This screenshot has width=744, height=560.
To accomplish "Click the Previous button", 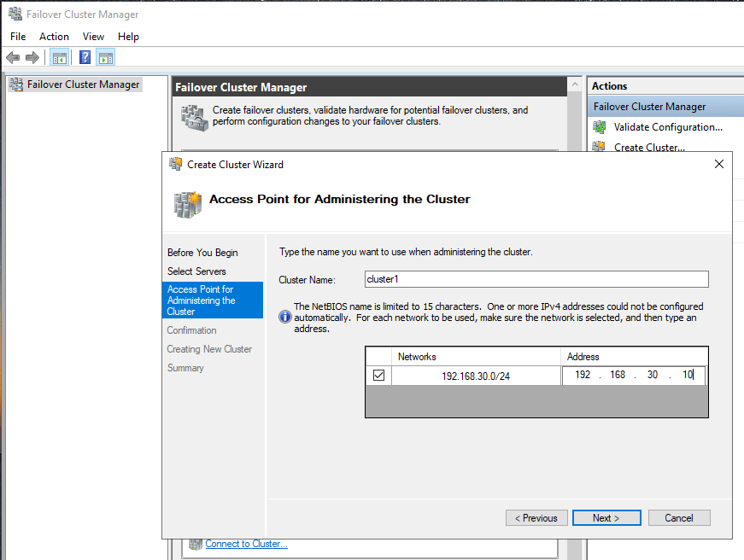I will pos(536,518).
